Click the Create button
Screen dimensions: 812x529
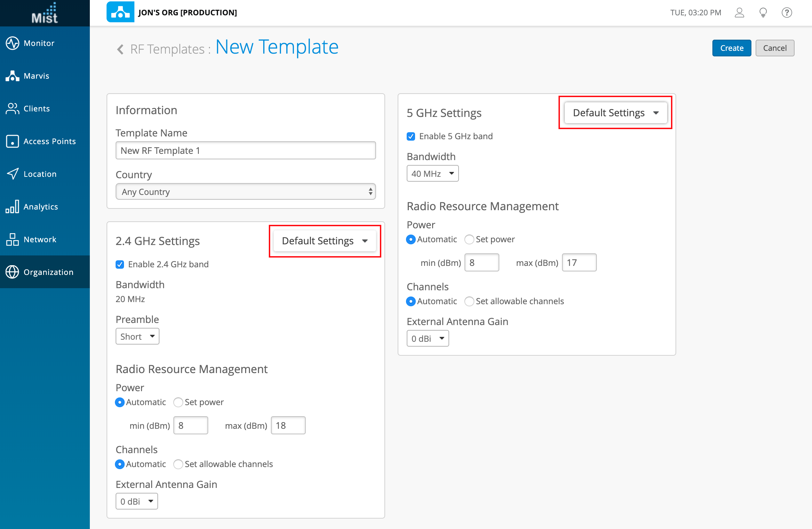(x=732, y=48)
